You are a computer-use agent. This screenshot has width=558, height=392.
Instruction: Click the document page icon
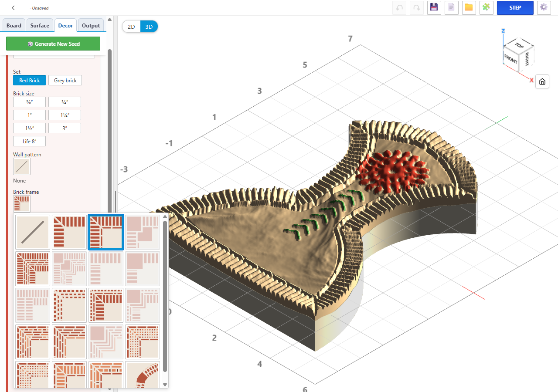tap(451, 7)
